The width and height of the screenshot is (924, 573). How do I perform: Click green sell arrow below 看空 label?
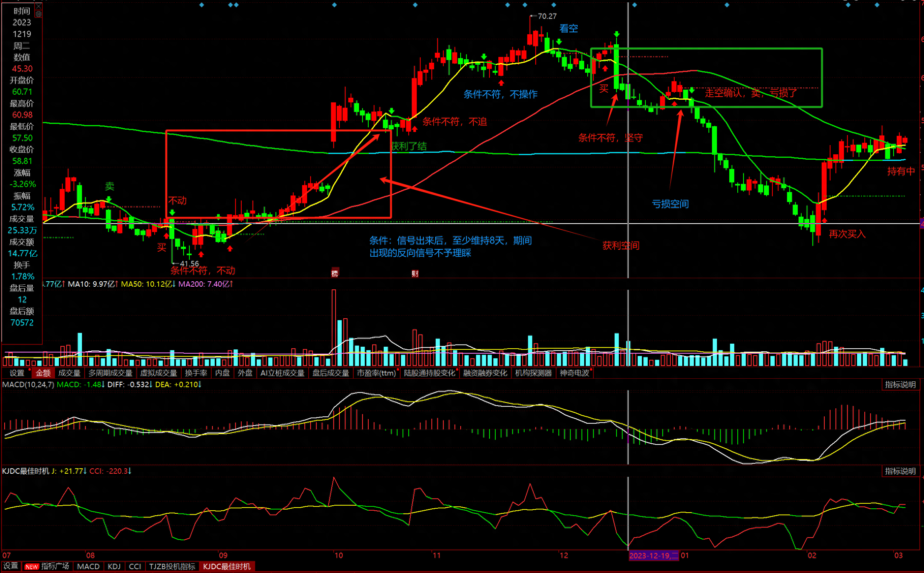pyautogui.click(x=559, y=42)
